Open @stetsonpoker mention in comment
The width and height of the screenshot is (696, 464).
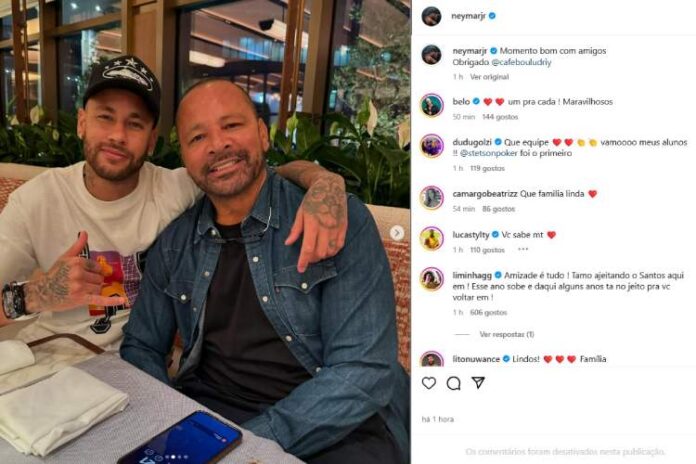click(489, 153)
